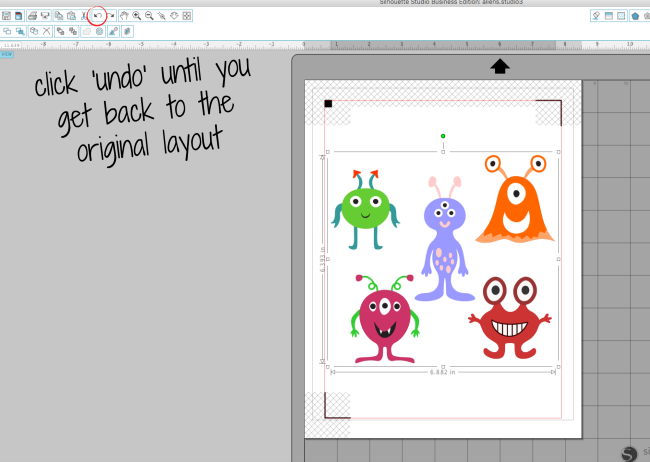Click the Offset icon
The width and height of the screenshot is (650, 462).
pyautogui.click(x=99, y=31)
